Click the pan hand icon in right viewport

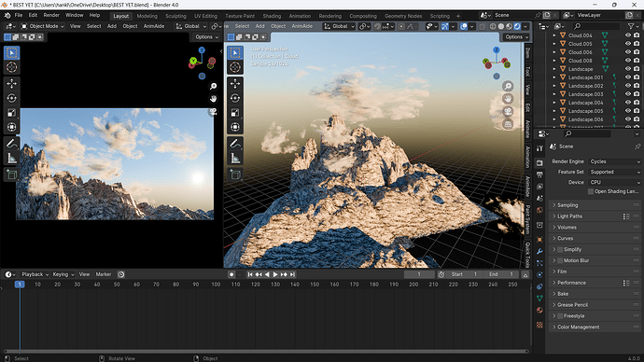pos(508,99)
